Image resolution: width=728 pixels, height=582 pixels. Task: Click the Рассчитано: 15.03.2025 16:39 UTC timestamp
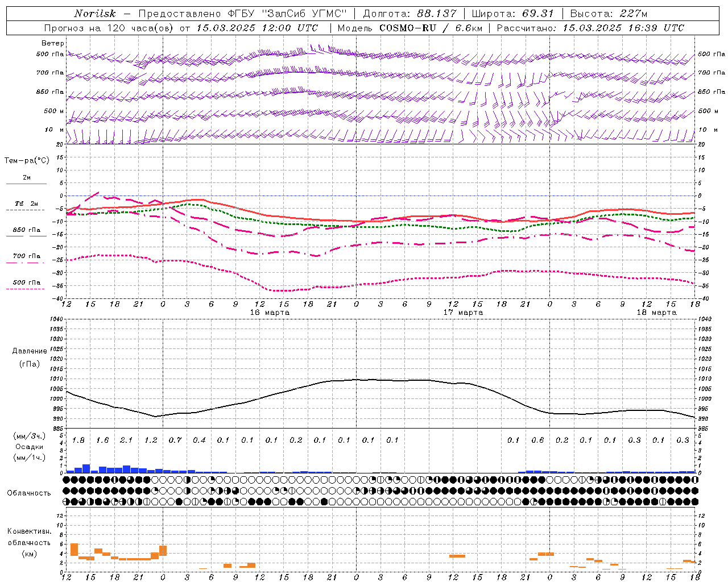tap(590, 28)
